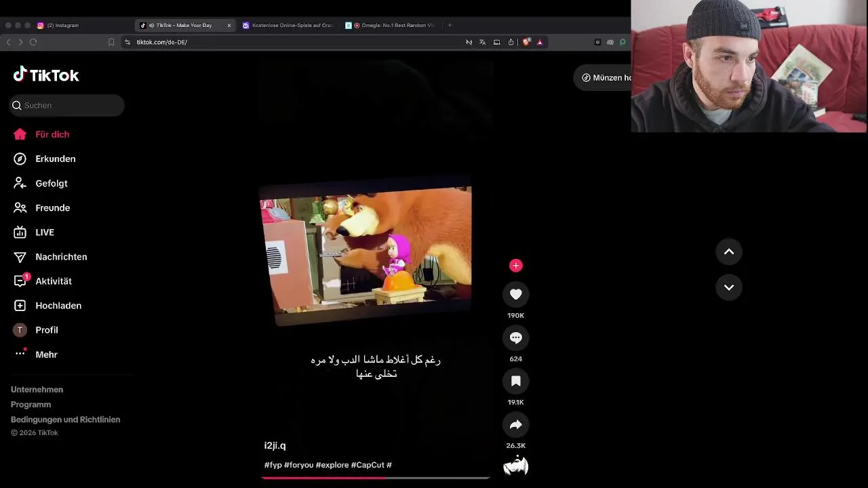This screenshot has height=488, width=868.
Task: Click the browser forward arrow
Action: tap(20, 42)
